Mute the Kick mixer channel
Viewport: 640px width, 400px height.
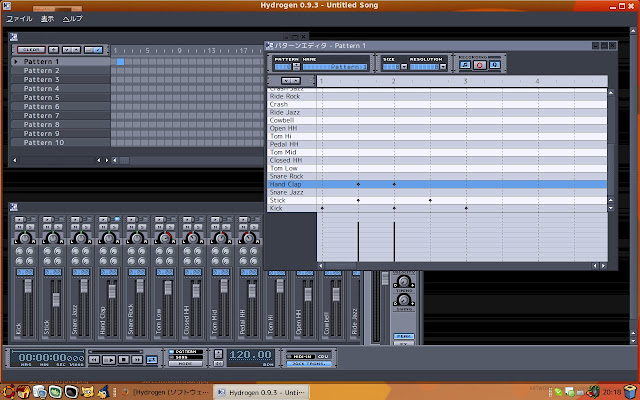[x=20, y=227]
